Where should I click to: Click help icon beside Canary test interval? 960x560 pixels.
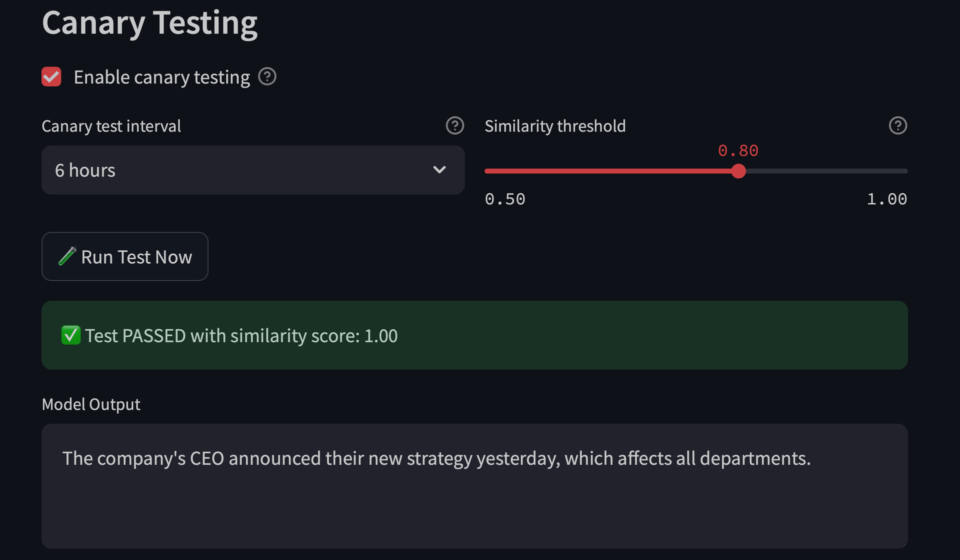point(454,126)
